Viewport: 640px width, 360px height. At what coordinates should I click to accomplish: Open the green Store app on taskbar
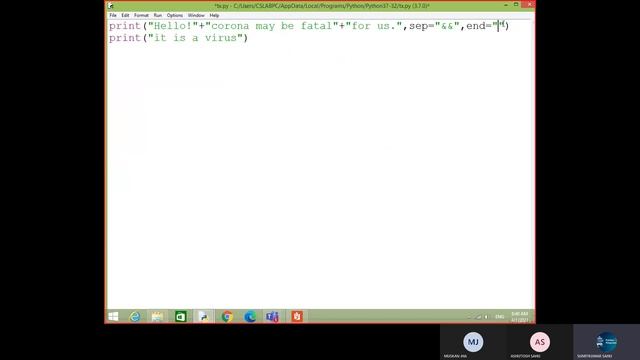click(x=180, y=316)
